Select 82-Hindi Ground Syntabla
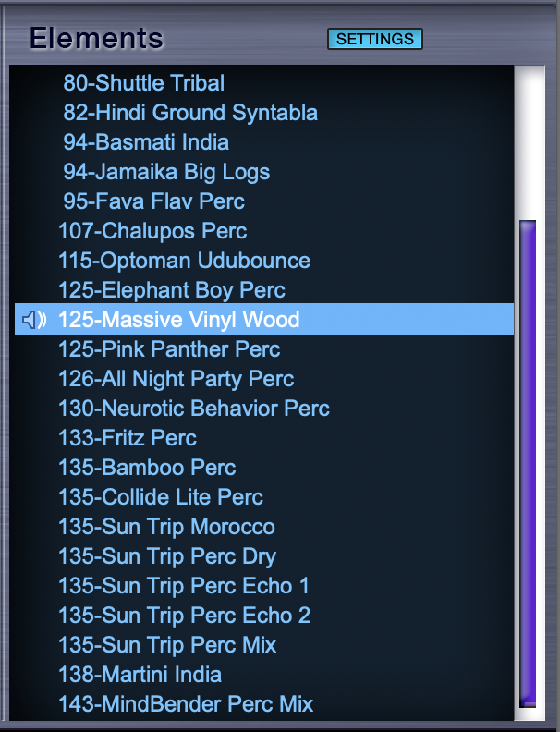 189,113
